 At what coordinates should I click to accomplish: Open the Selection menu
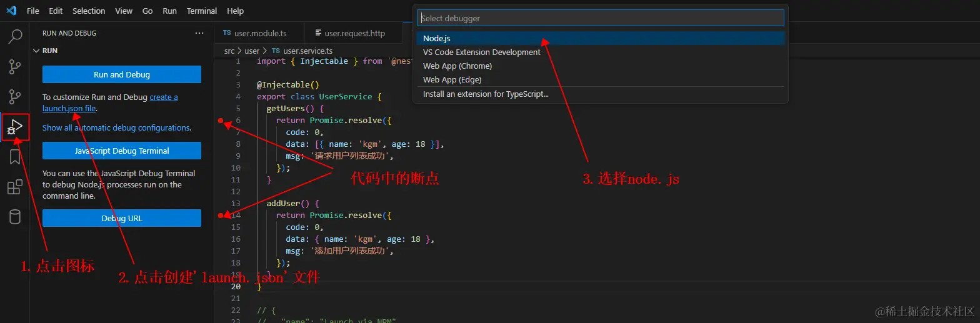(89, 11)
